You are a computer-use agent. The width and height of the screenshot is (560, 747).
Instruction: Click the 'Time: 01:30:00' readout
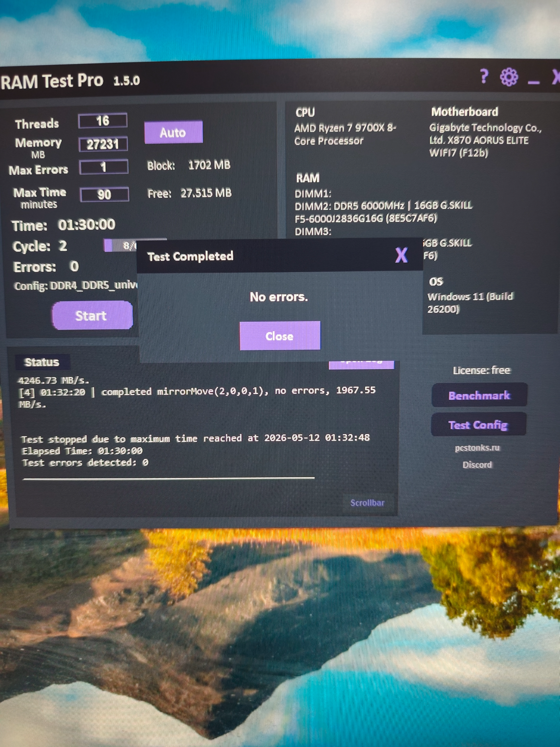[64, 225]
